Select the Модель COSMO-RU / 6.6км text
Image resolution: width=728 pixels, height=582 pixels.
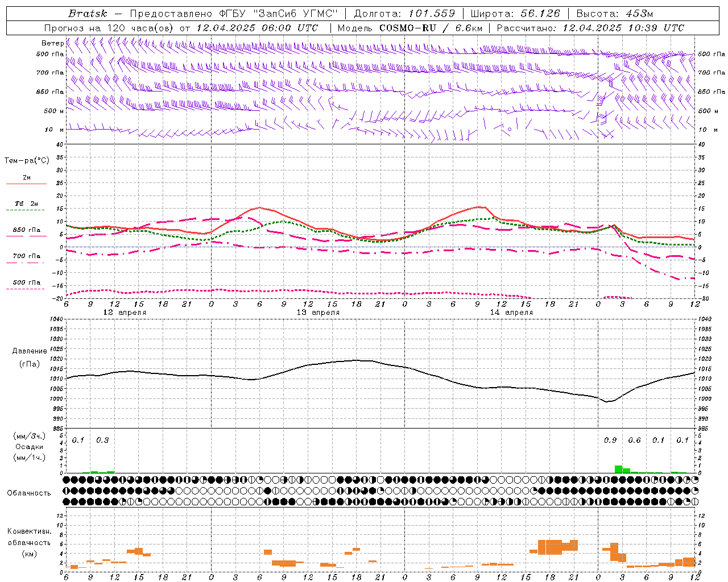pyautogui.click(x=410, y=28)
